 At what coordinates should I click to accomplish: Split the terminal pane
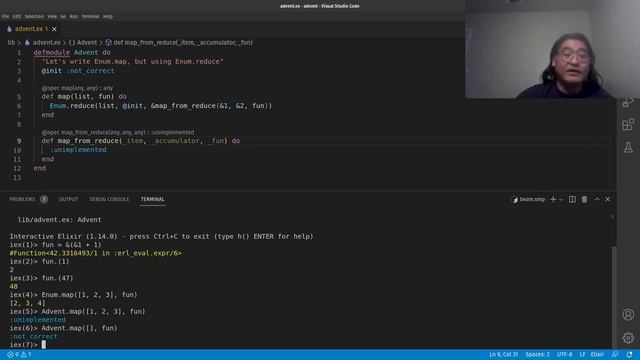pos(572,199)
